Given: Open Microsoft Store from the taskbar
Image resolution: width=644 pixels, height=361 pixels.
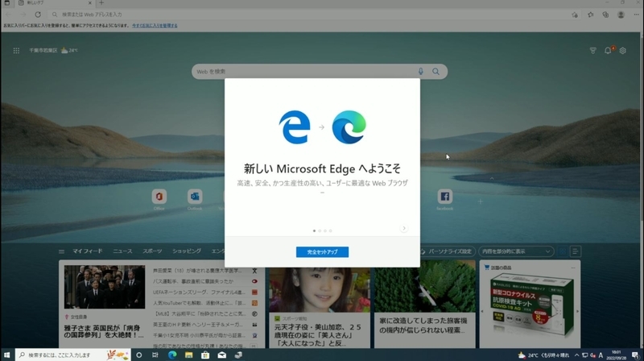Looking at the screenshot, I should click(x=205, y=355).
